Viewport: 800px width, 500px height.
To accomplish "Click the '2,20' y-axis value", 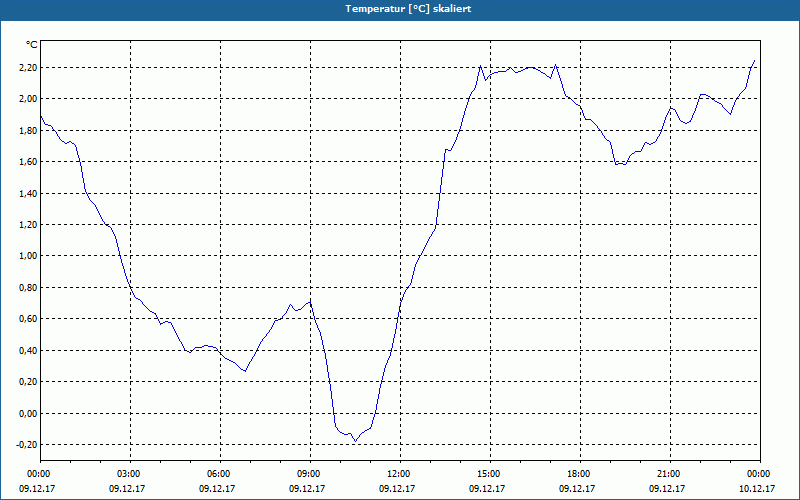I will (x=28, y=68).
